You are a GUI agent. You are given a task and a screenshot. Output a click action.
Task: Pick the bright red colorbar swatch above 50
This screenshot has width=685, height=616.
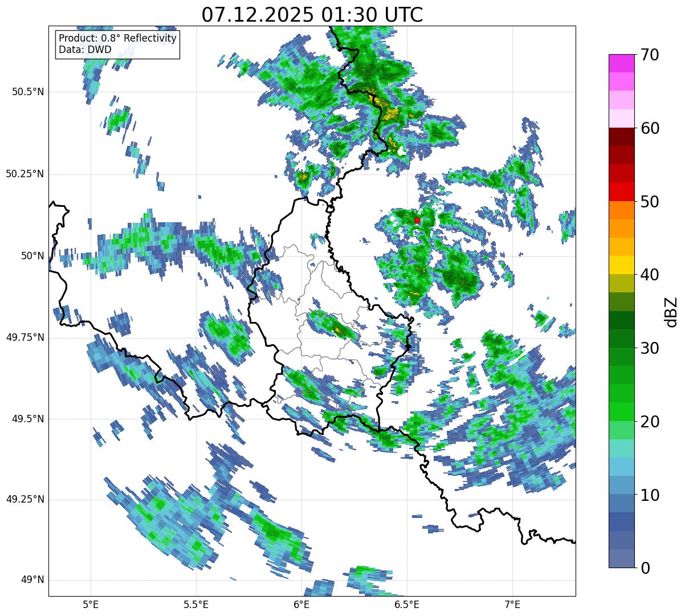[621, 192]
